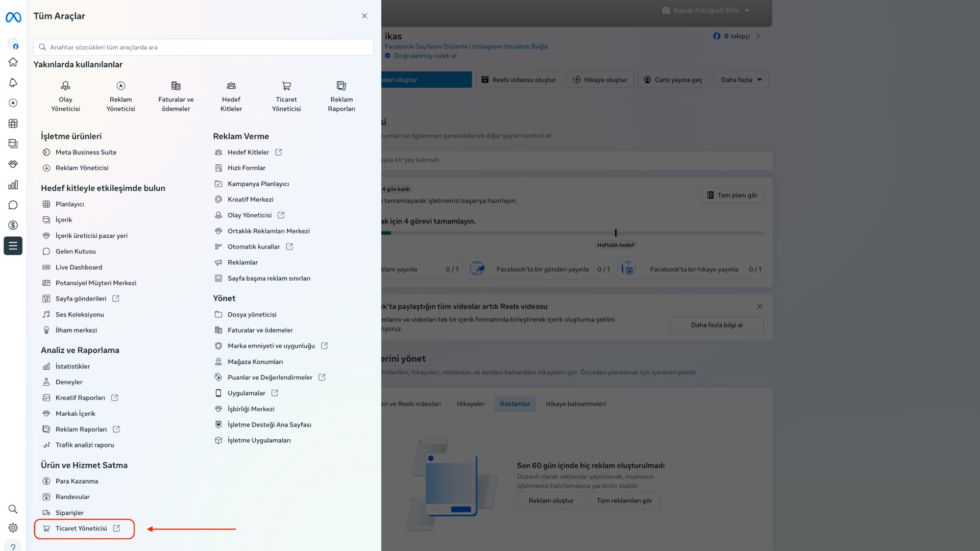Open Kapak Fotoğrafı Ekle dropdown
The width and height of the screenshot is (980, 551).
705,10
